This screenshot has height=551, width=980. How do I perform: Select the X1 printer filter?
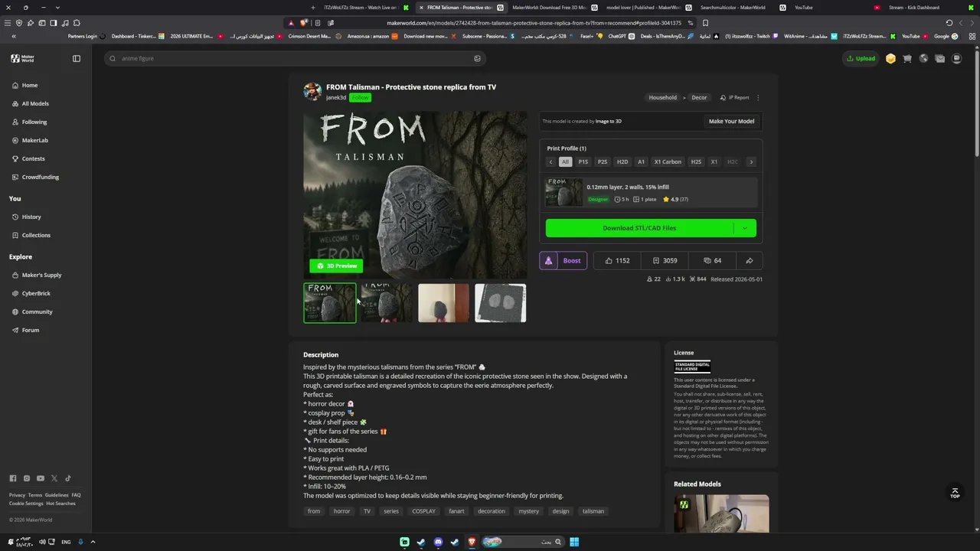tap(714, 162)
